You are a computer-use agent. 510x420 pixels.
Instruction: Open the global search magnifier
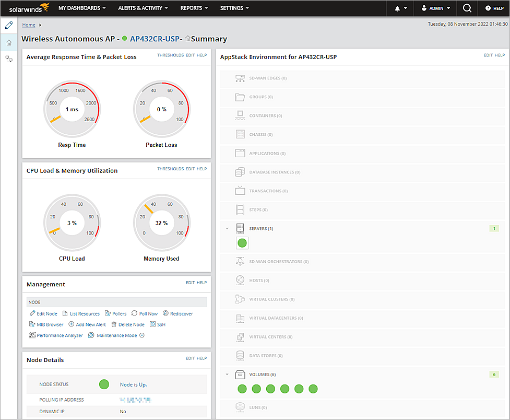click(467, 8)
